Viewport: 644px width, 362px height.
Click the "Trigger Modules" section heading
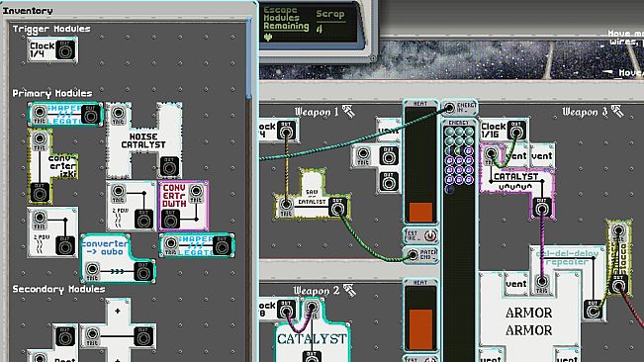coord(51,29)
